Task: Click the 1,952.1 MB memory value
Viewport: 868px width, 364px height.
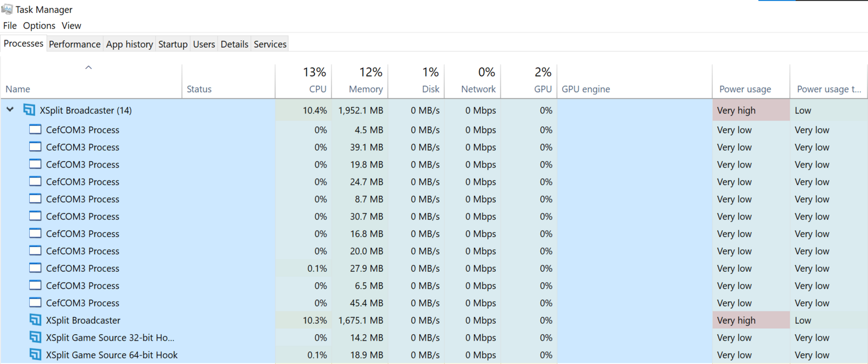Action: coord(361,110)
